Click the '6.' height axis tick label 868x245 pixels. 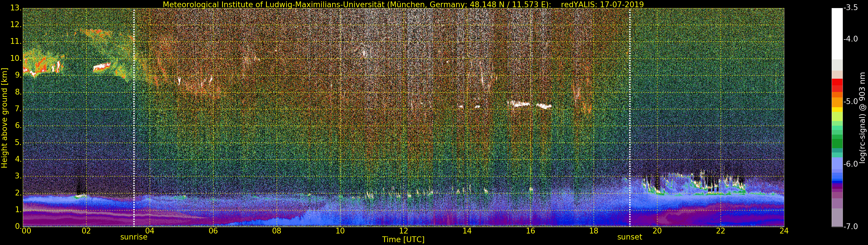[18, 126]
